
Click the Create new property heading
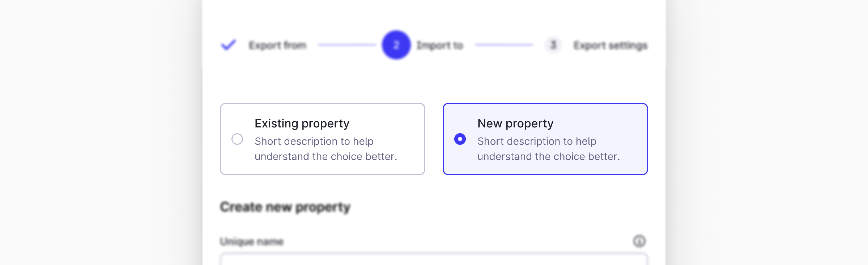[285, 207]
